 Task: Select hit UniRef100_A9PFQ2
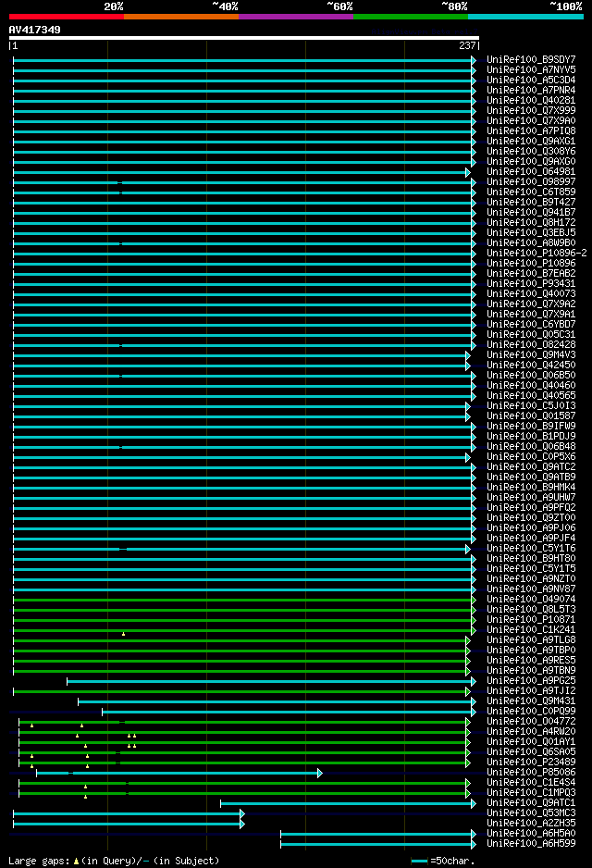point(531,508)
